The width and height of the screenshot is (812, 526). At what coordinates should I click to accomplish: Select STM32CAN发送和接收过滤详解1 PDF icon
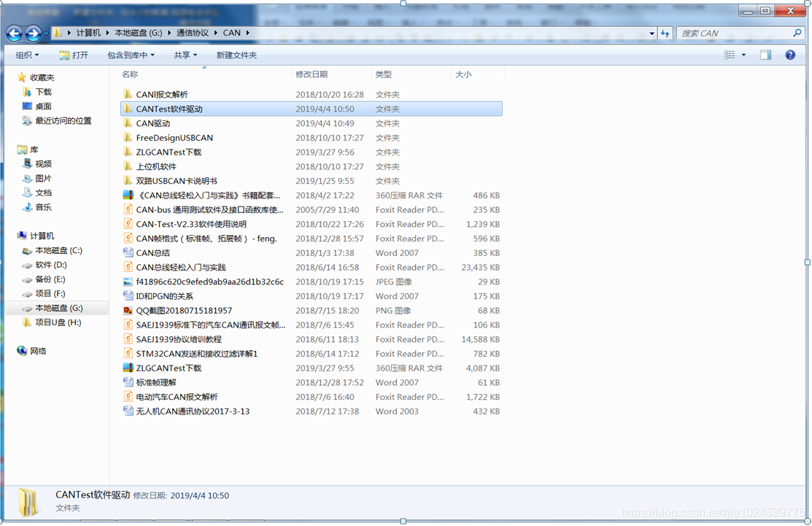128,354
